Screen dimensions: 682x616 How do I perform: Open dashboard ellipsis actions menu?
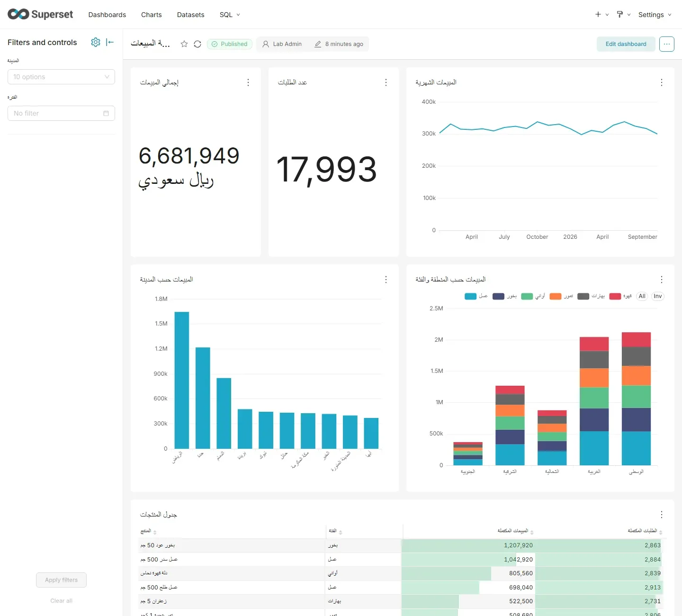click(667, 44)
